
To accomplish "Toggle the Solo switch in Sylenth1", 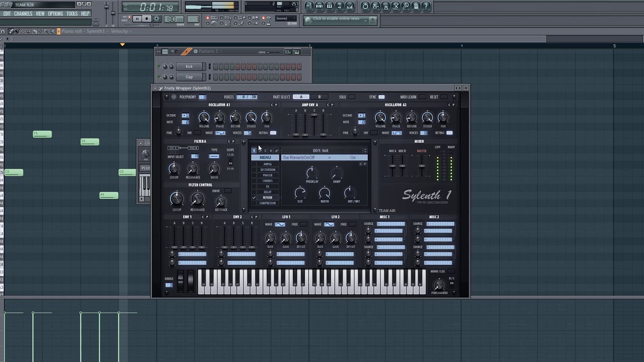I will [351, 97].
